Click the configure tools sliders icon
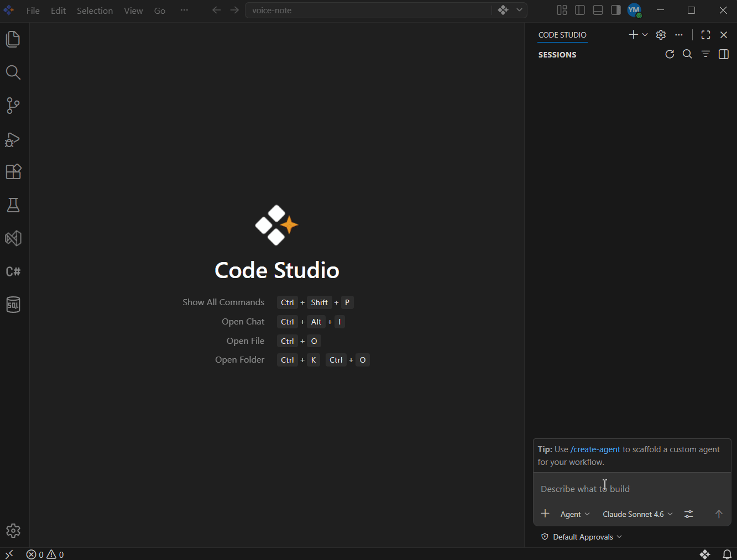This screenshot has width=737, height=560. (688, 514)
